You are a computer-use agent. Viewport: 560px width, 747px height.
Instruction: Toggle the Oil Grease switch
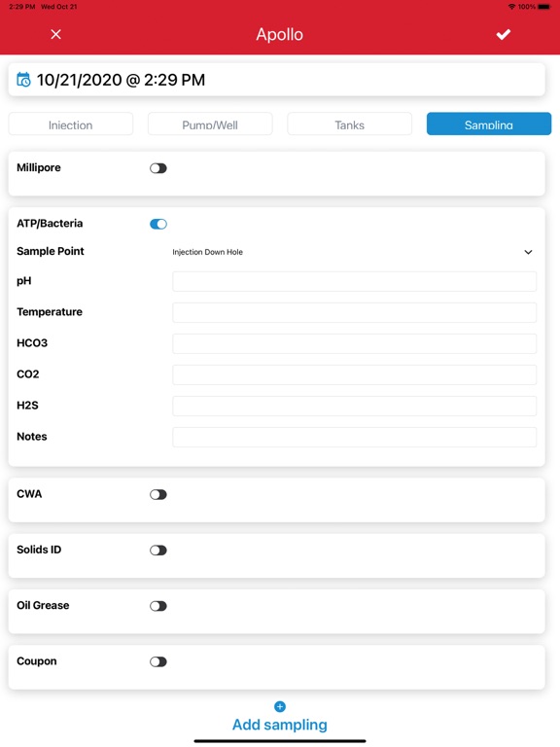coord(158,606)
